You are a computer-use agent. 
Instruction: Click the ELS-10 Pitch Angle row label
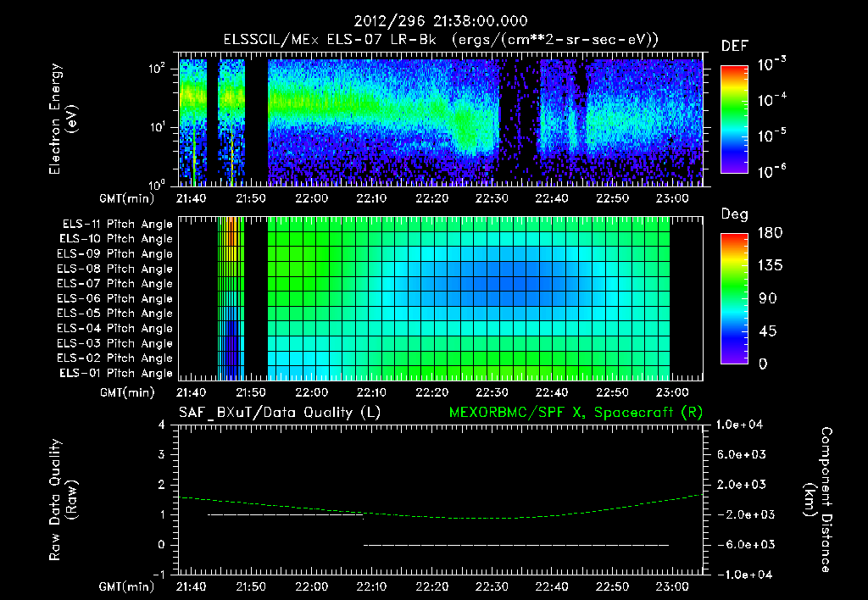(116, 239)
